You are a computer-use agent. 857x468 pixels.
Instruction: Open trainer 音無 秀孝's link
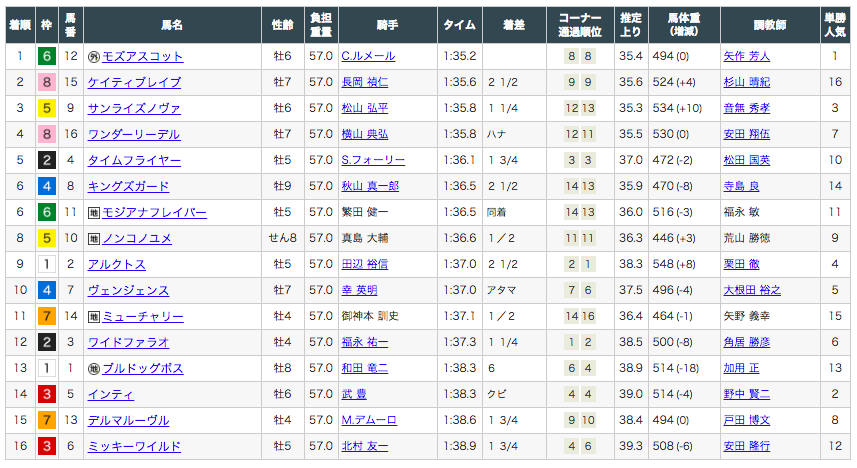(747, 108)
